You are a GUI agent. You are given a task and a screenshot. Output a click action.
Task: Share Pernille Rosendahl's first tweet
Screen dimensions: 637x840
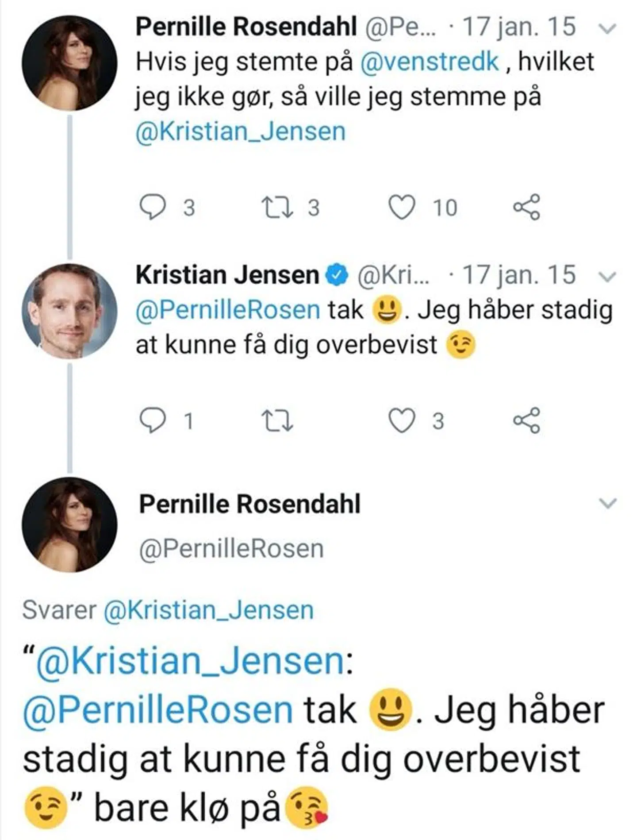coord(526,207)
